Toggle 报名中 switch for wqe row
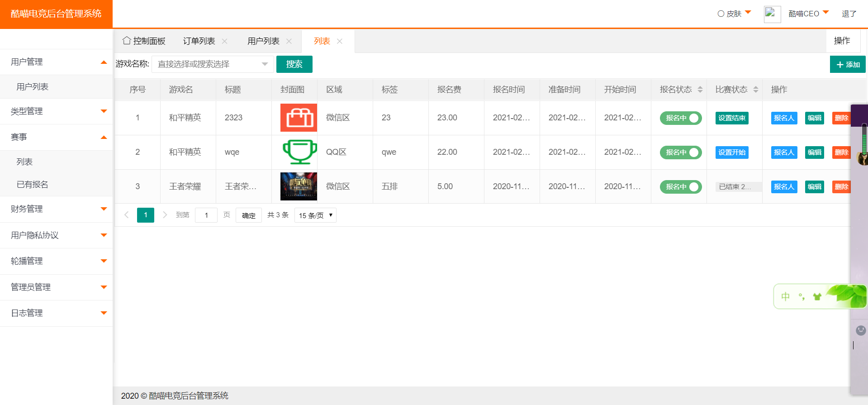Image resolution: width=868 pixels, height=405 pixels. coord(681,152)
